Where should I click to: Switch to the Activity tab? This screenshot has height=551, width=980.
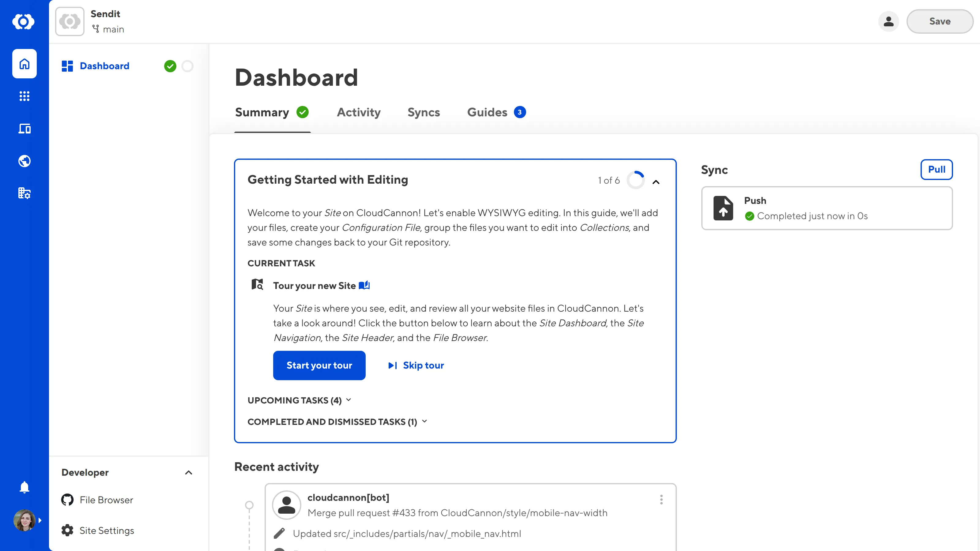(x=358, y=112)
